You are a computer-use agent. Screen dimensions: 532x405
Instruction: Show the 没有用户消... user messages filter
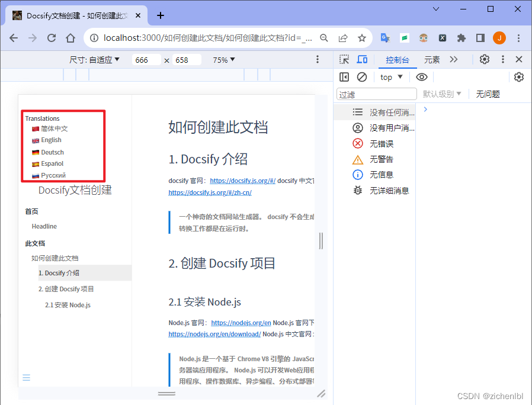pyautogui.click(x=374, y=128)
